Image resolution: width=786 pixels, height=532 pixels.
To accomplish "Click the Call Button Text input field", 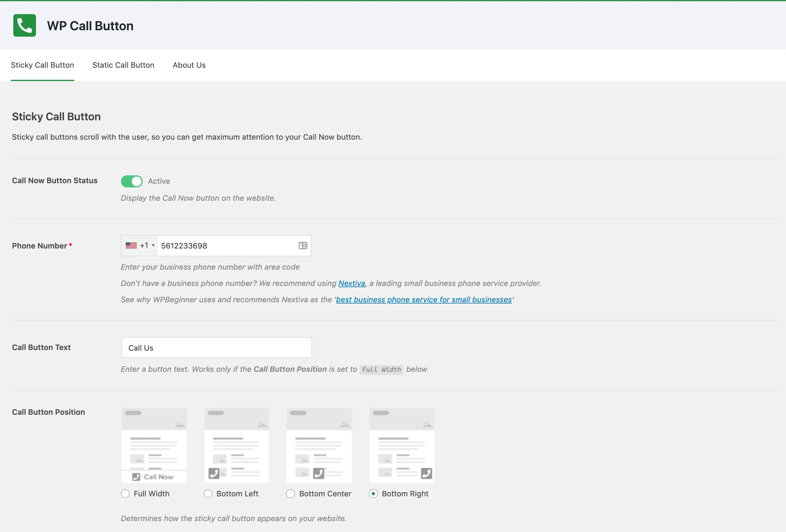I will tap(216, 347).
